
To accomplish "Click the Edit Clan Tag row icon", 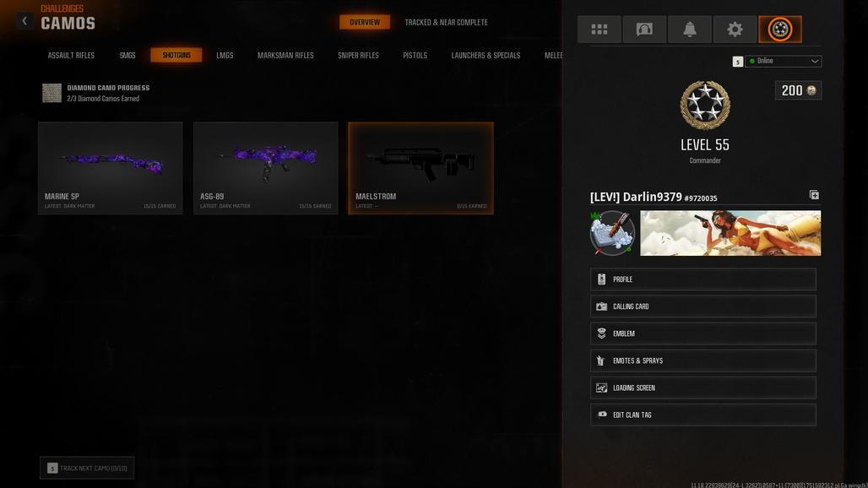I will [x=602, y=415].
